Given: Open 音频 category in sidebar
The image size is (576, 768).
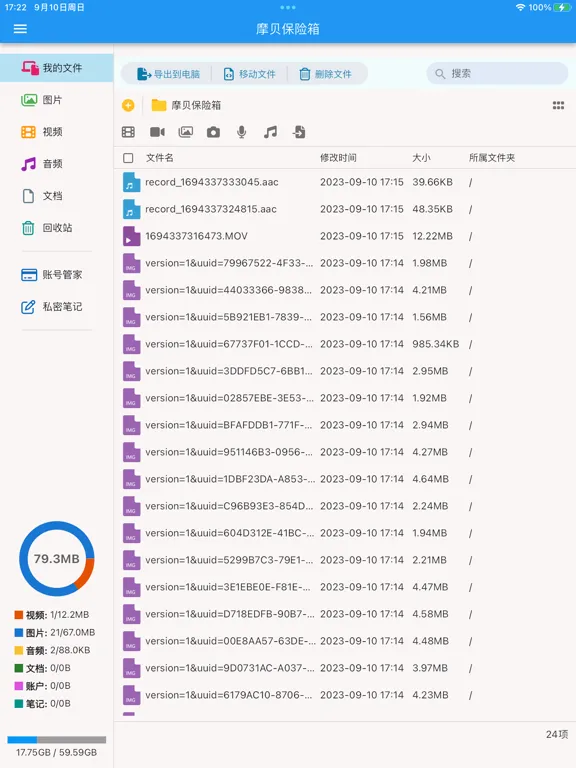Looking at the screenshot, I should click(57, 164).
